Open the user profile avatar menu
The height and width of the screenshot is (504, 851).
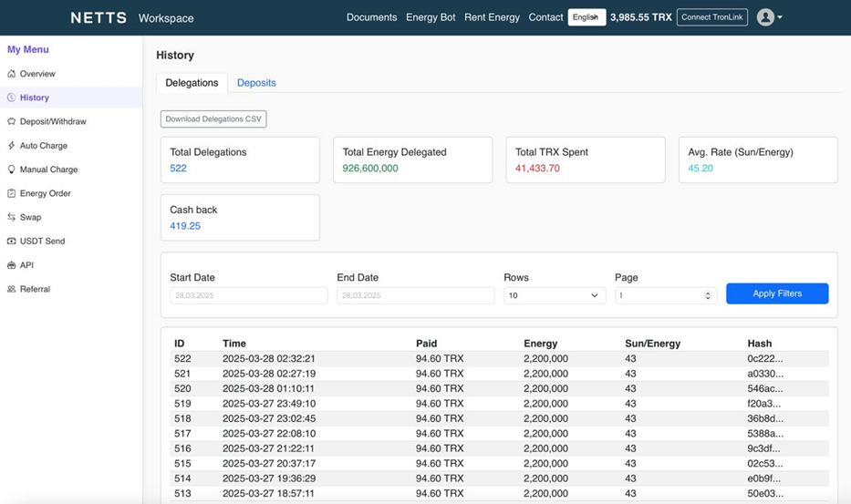[x=769, y=17]
